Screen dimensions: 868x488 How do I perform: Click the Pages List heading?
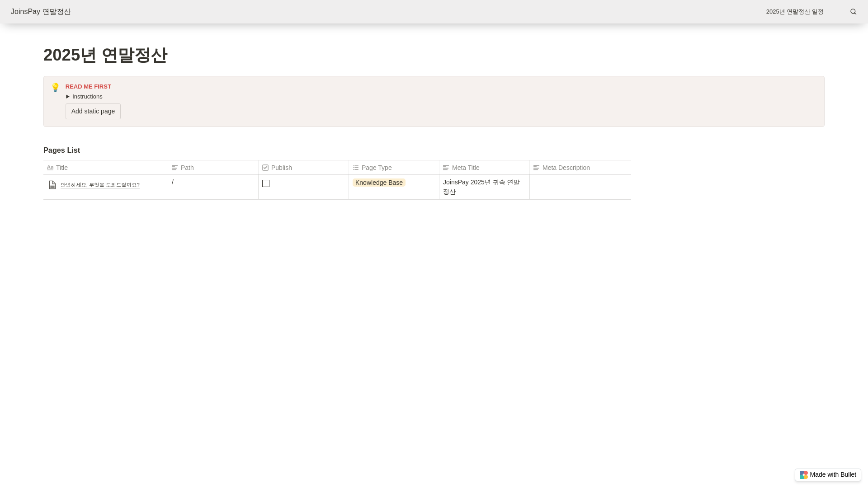tap(61, 150)
